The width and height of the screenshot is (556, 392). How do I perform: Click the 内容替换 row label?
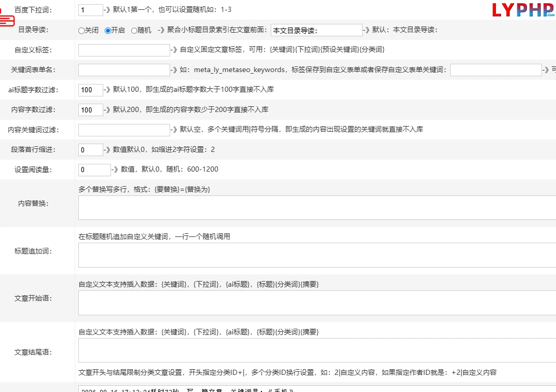click(x=33, y=203)
